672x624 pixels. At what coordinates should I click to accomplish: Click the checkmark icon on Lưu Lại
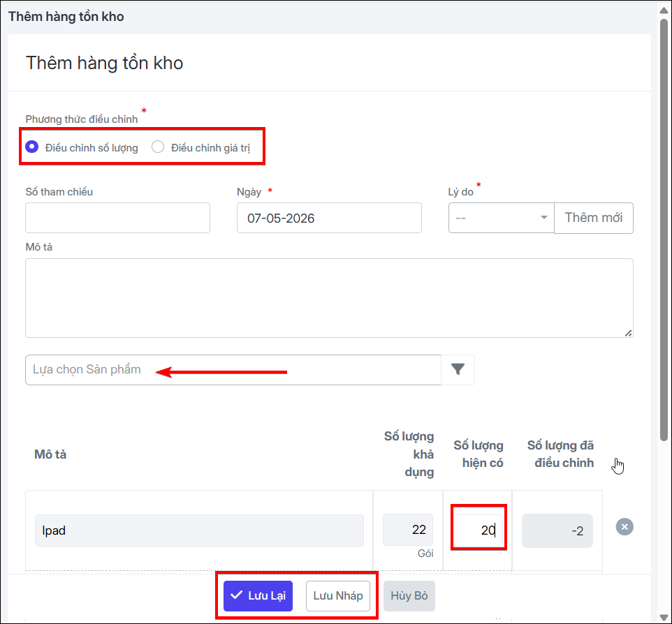(237, 595)
